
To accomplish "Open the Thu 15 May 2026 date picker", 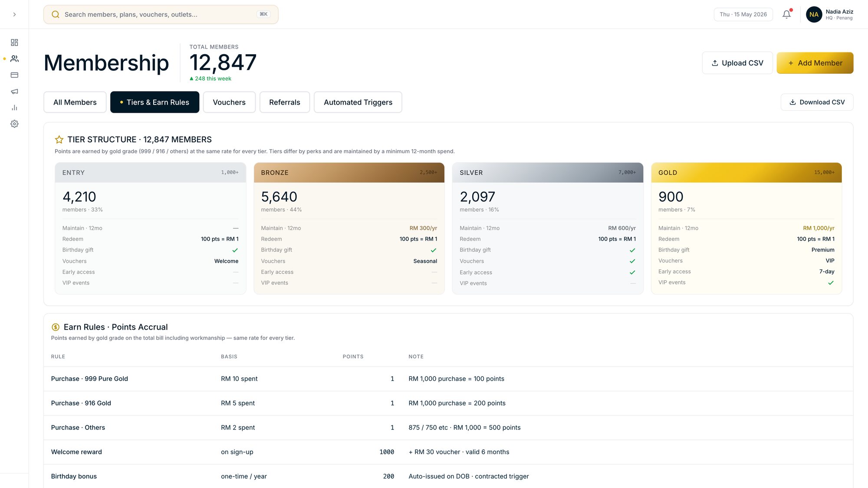I will (x=743, y=14).
